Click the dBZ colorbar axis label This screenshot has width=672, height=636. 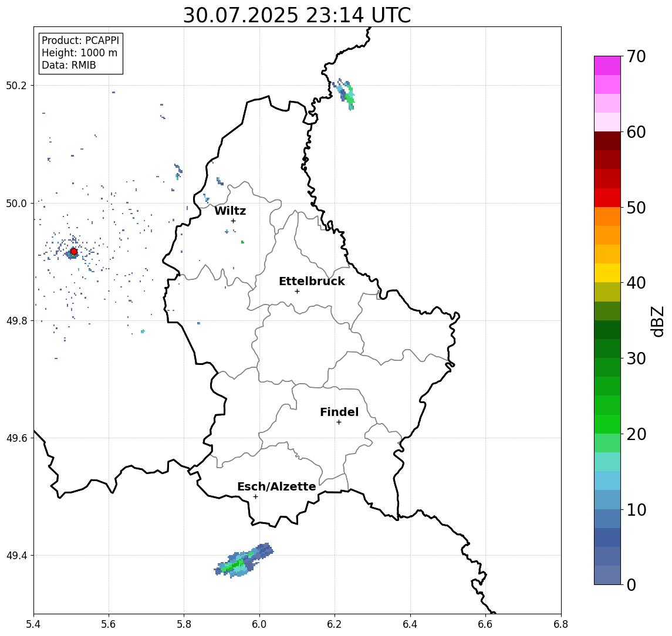tap(657, 322)
